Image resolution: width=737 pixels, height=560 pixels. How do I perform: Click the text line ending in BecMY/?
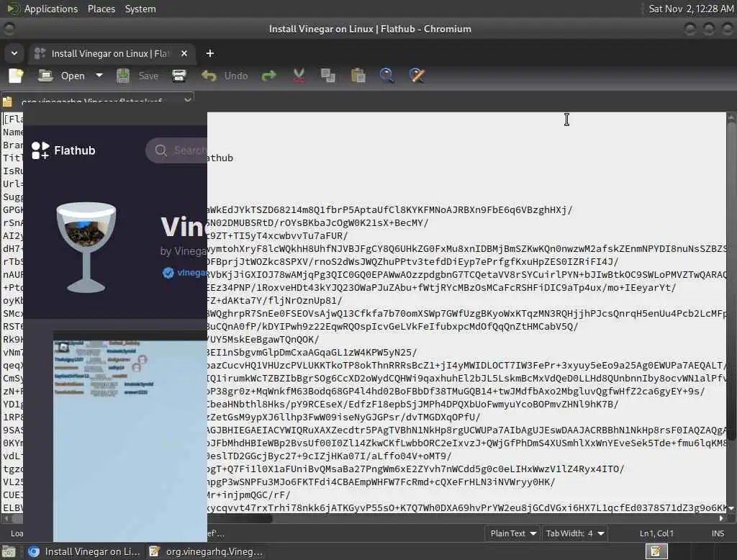317,223
